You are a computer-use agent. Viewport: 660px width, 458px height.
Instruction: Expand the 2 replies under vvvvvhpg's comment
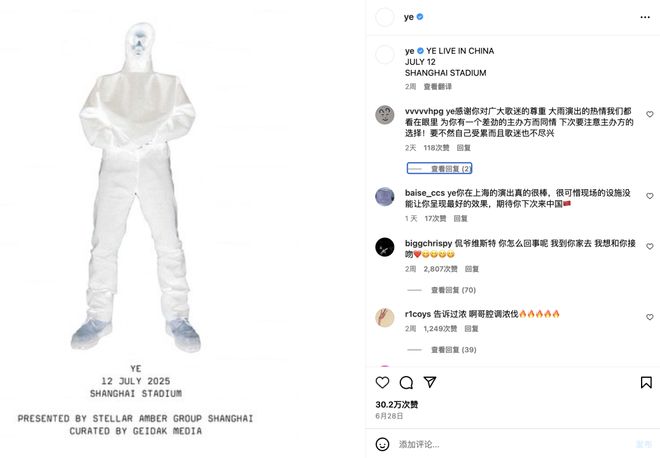click(439, 168)
